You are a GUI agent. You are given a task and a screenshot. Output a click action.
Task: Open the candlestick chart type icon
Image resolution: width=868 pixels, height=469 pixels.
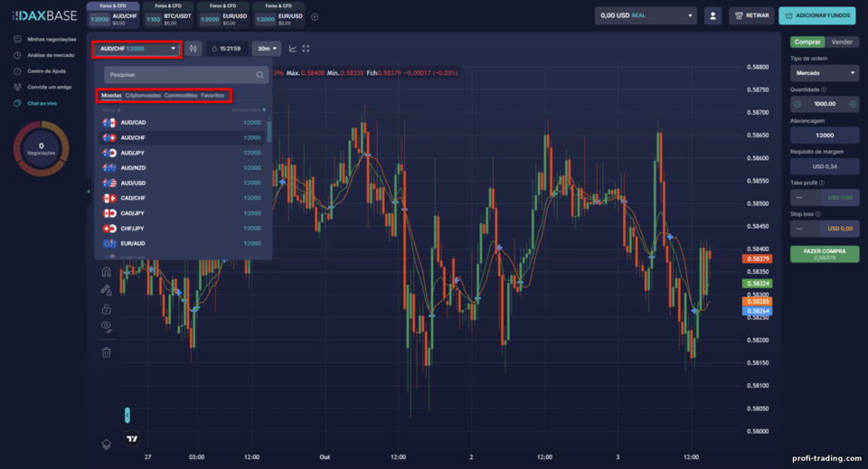[x=193, y=49]
